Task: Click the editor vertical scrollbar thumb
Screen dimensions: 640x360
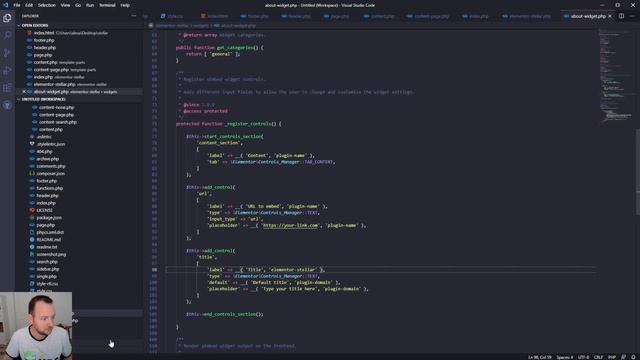Action: [638, 171]
